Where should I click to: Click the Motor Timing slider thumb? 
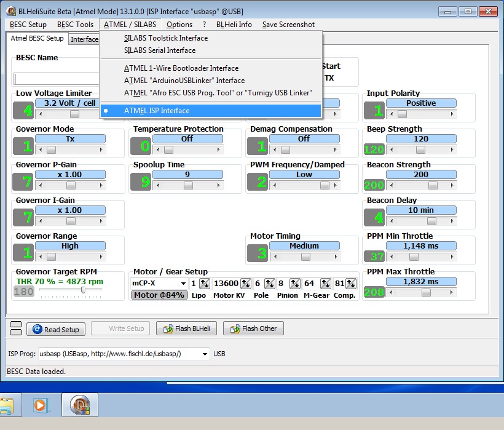pos(305,257)
